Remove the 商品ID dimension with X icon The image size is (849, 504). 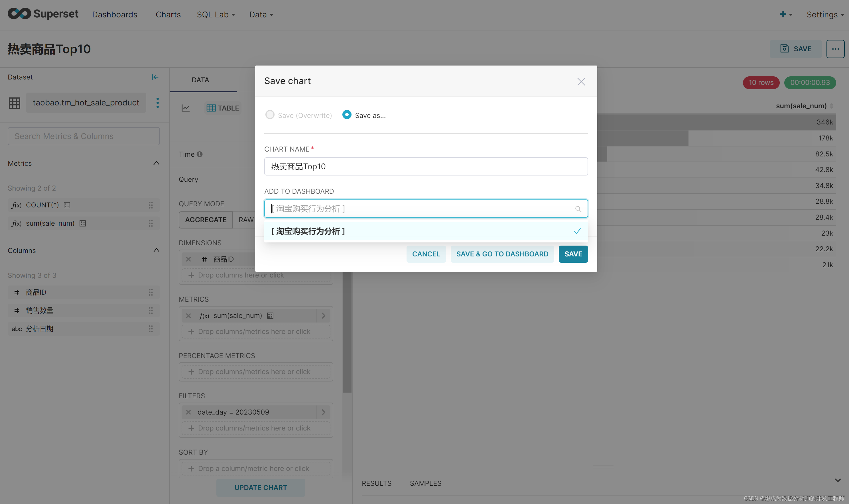188,259
